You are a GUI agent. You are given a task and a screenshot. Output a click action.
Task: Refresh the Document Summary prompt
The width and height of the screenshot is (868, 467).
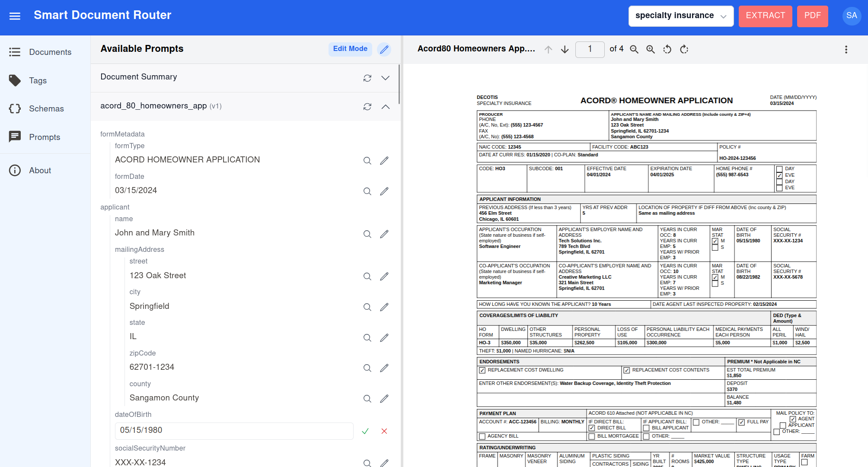click(367, 78)
